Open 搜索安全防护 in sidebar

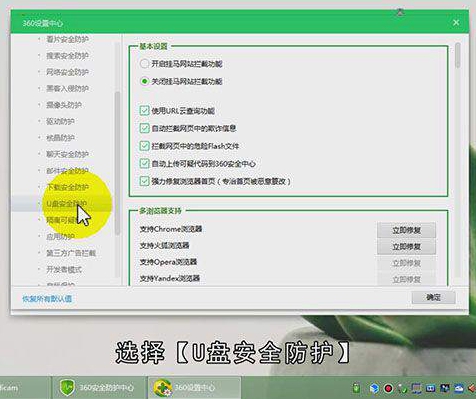click(67, 56)
